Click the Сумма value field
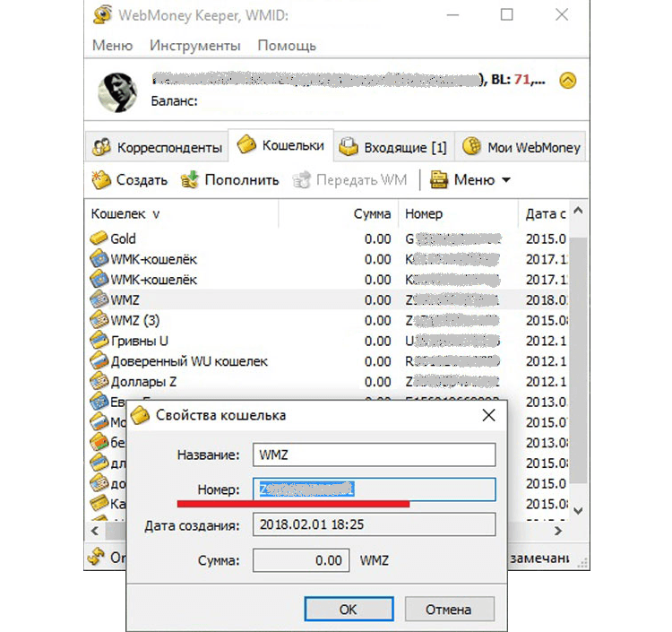 click(301, 560)
